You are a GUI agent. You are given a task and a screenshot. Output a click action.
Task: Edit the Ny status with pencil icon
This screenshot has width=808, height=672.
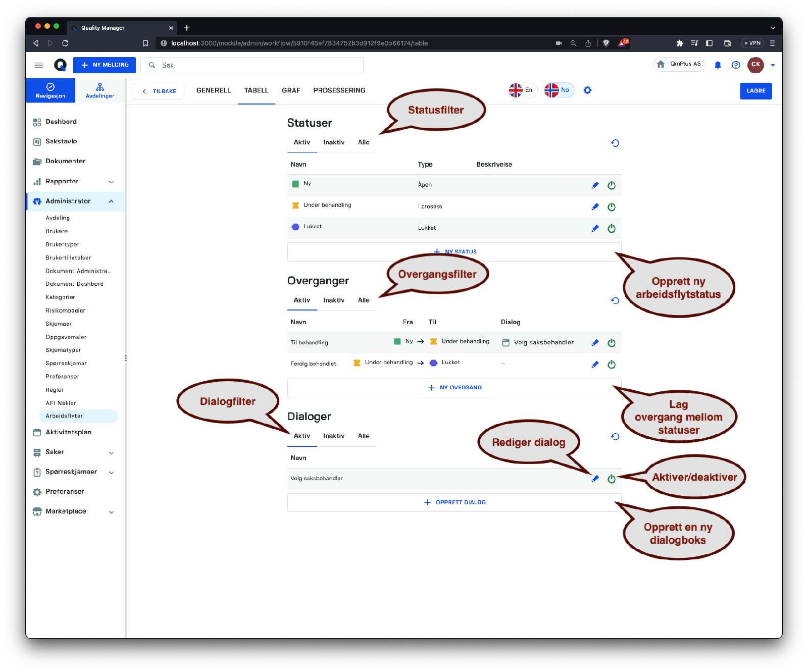595,185
